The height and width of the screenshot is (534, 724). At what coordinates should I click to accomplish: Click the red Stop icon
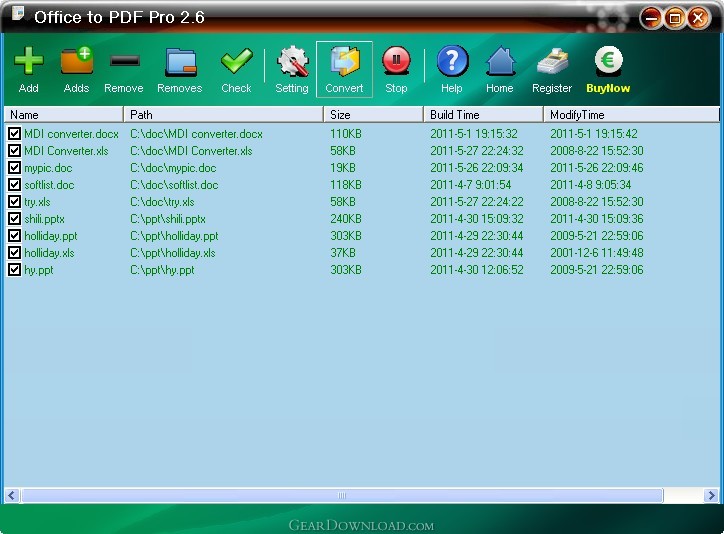pos(396,60)
